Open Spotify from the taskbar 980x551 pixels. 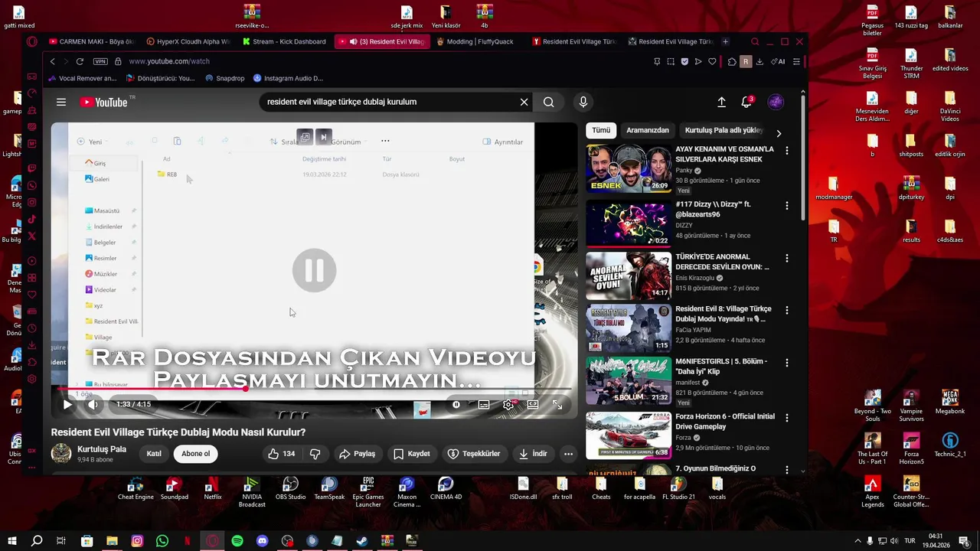237,541
